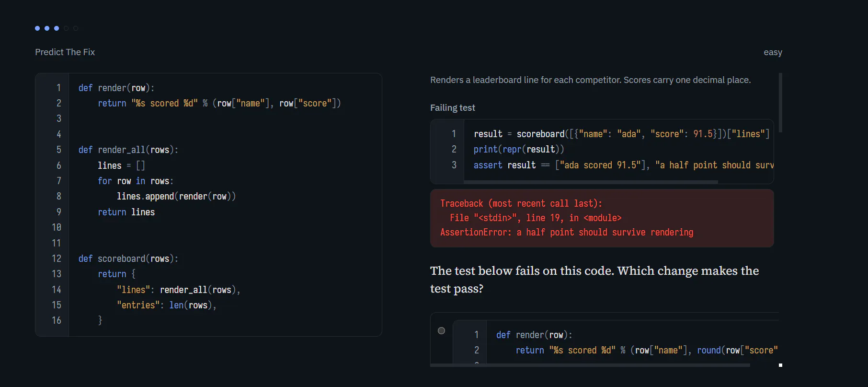This screenshot has height=387, width=868.
Task: Click the 'print(repr(result))' test line
Action: pyautogui.click(x=519, y=149)
